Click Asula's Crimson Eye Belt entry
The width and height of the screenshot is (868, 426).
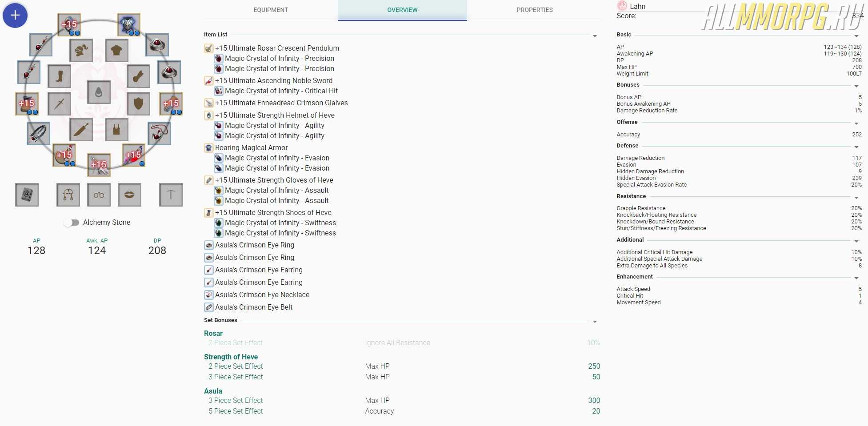click(x=254, y=307)
